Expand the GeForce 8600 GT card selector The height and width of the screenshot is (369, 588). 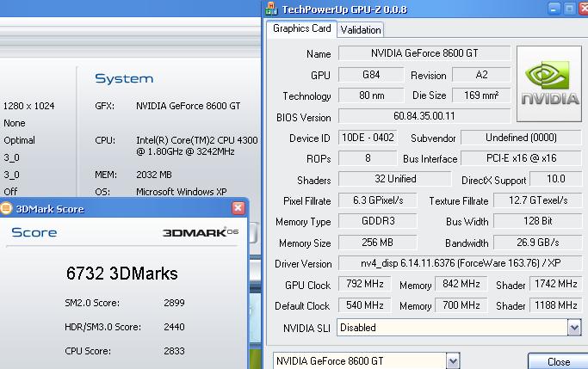pos(453,361)
